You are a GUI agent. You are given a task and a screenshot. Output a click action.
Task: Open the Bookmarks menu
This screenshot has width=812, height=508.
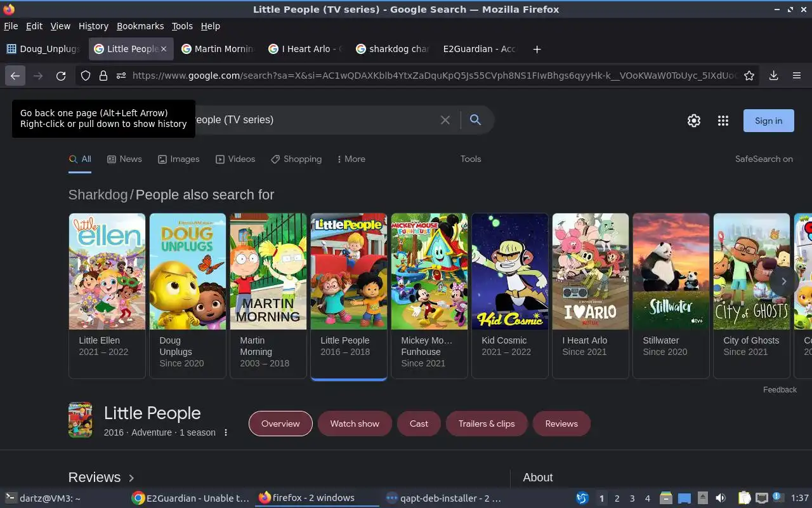[140, 26]
